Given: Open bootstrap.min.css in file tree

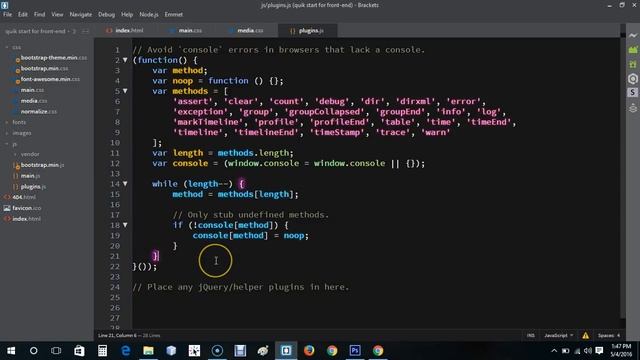Looking at the screenshot, I should (44, 69).
